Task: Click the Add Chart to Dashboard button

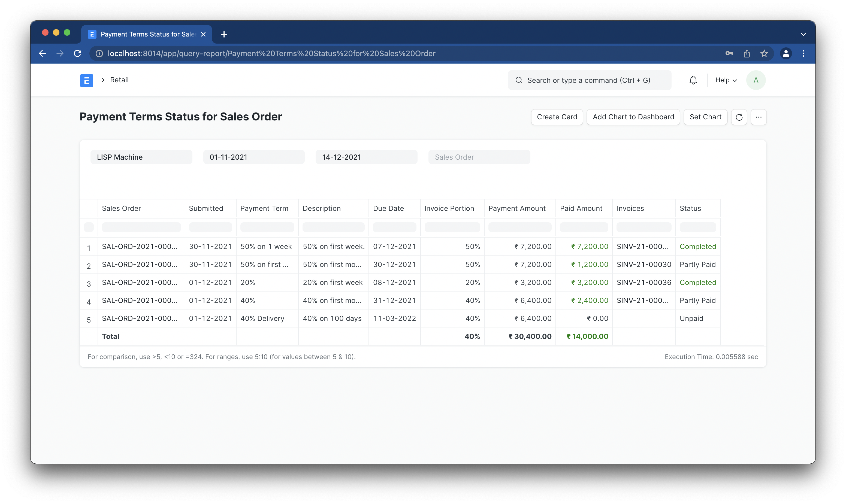Action: pos(633,117)
